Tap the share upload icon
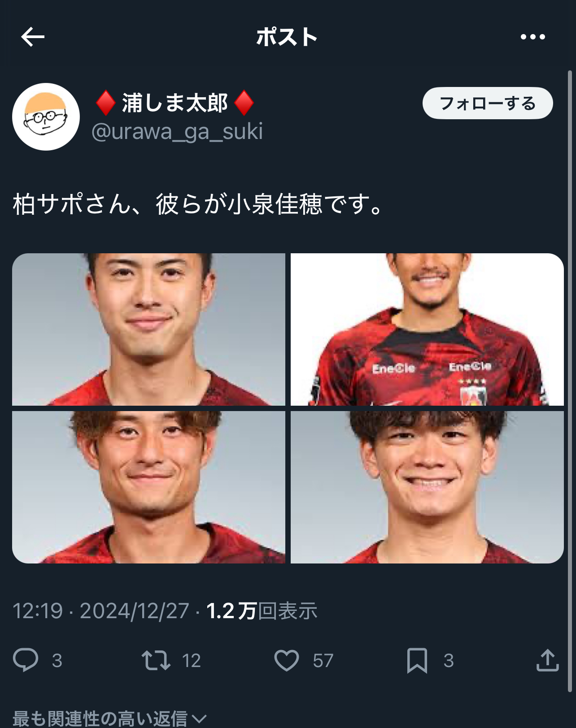 [547, 660]
